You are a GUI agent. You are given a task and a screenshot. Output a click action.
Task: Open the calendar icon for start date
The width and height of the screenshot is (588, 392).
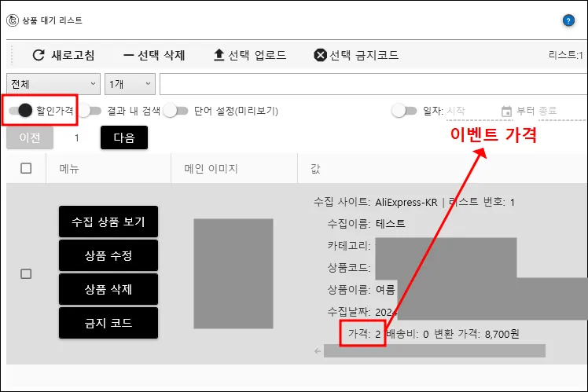click(506, 112)
